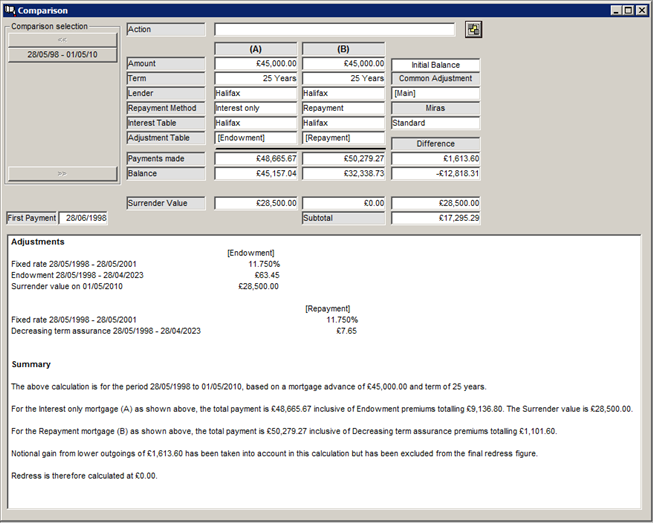Click the Term field in column B

click(x=343, y=78)
